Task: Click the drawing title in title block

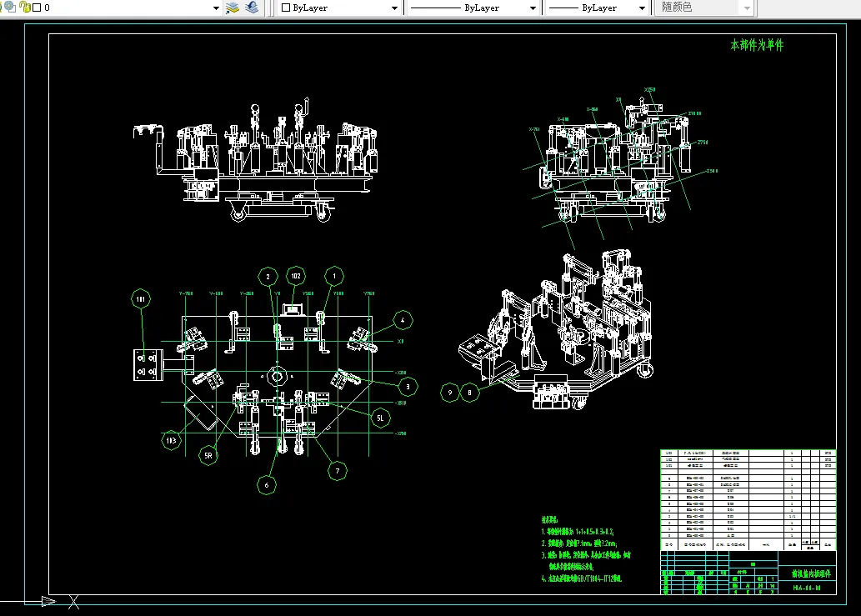Action: (x=811, y=573)
